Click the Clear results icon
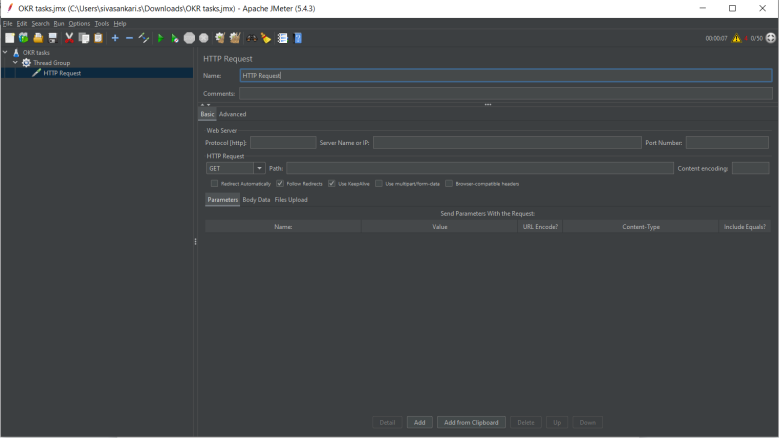780x438 pixels. pyautogui.click(x=220, y=38)
